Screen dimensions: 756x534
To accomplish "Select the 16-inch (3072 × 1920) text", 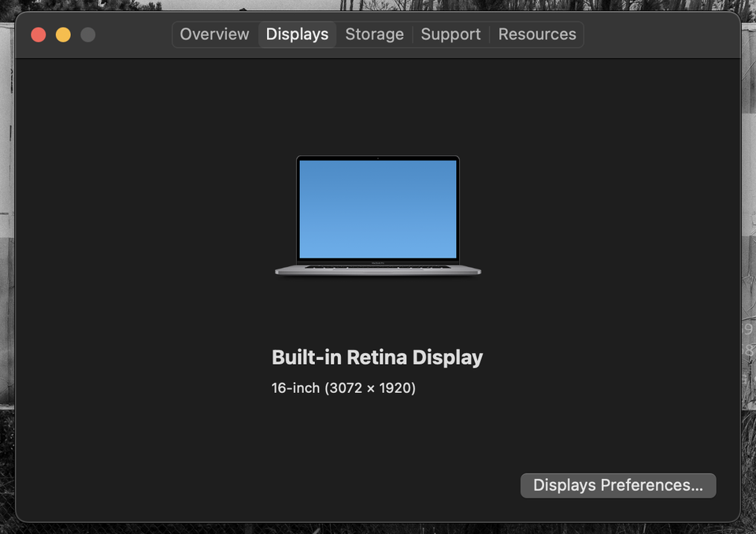I will tap(343, 388).
